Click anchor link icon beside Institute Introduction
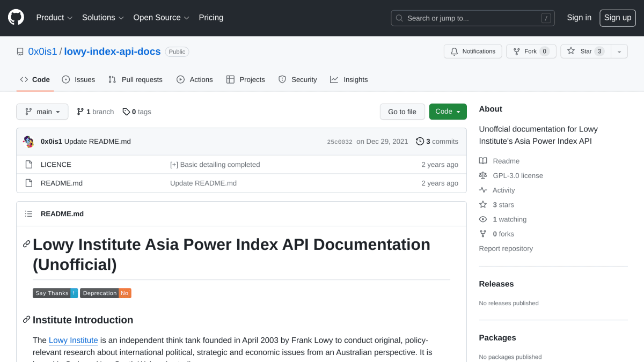Screen dimensions: 644x362 pos(26,320)
